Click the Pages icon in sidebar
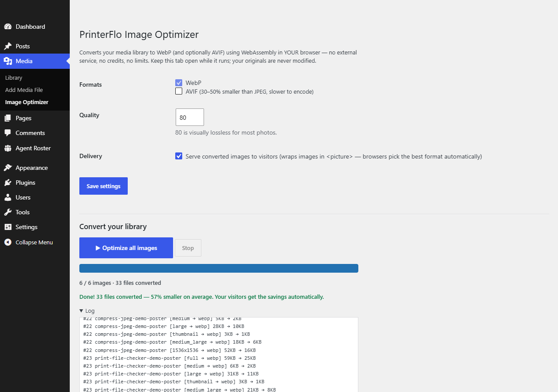The height and width of the screenshot is (392, 558). (8, 118)
